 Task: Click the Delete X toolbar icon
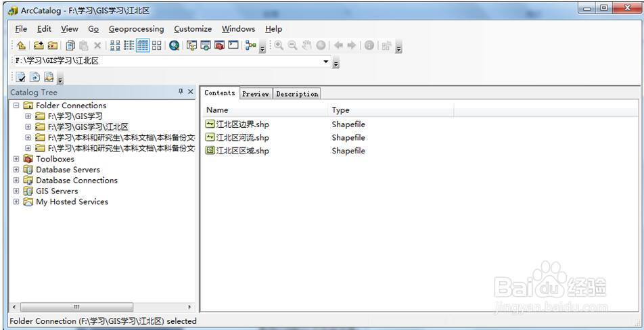pyautogui.click(x=97, y=45)
